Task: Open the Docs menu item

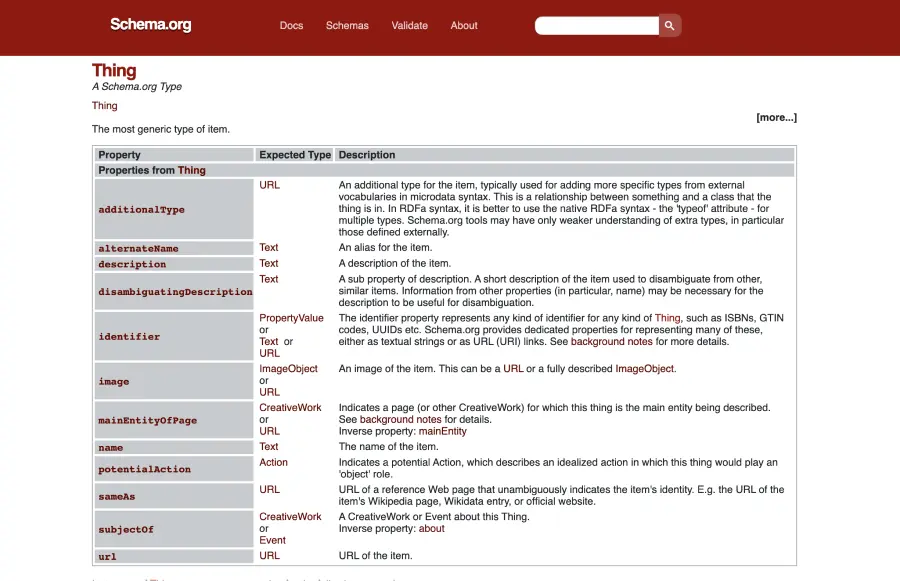Action: coord(291,25)
